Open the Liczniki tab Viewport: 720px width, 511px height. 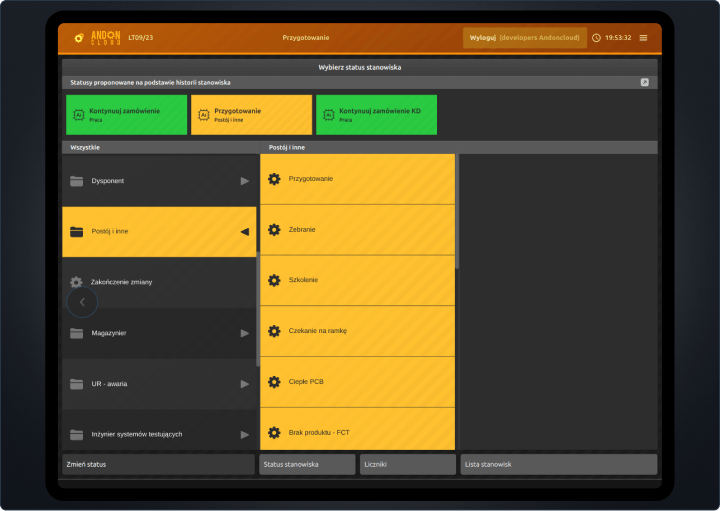click(407, 464)
